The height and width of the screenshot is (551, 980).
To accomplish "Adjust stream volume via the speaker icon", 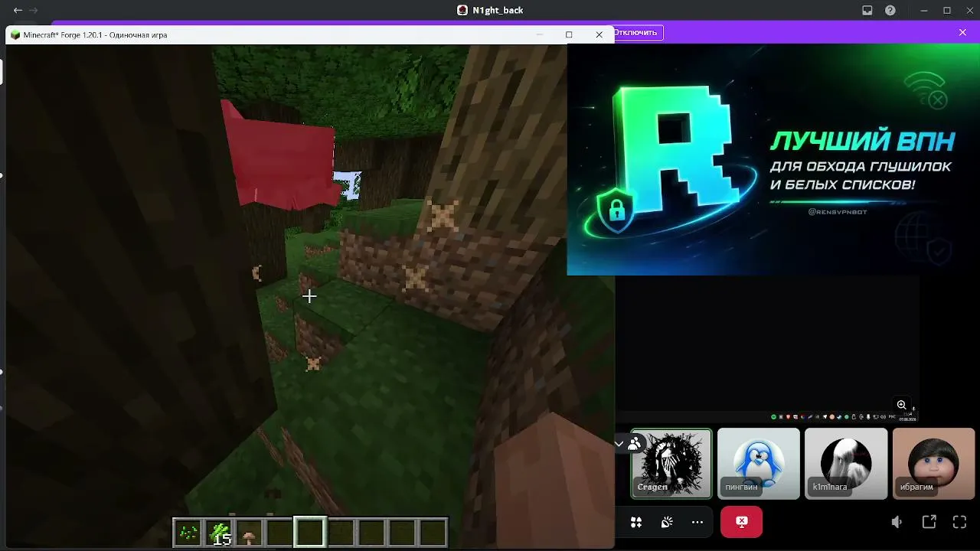I will click(x=897, y=522).
